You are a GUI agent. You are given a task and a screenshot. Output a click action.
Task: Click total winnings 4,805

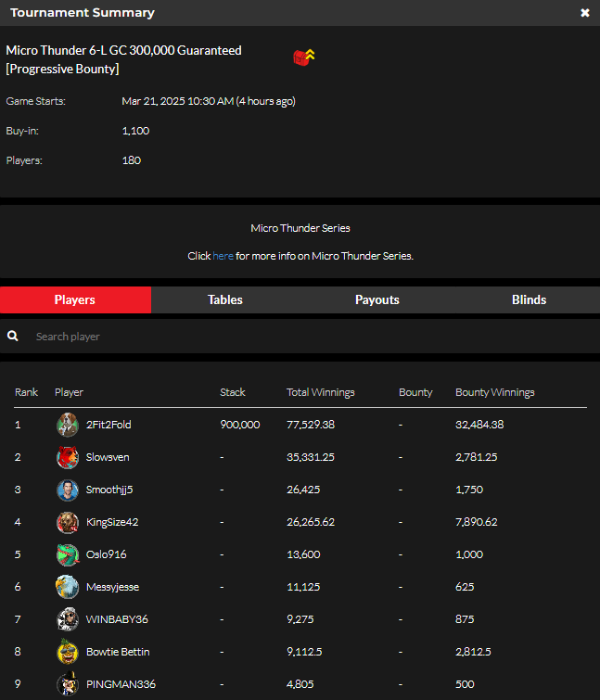[300, 684]
